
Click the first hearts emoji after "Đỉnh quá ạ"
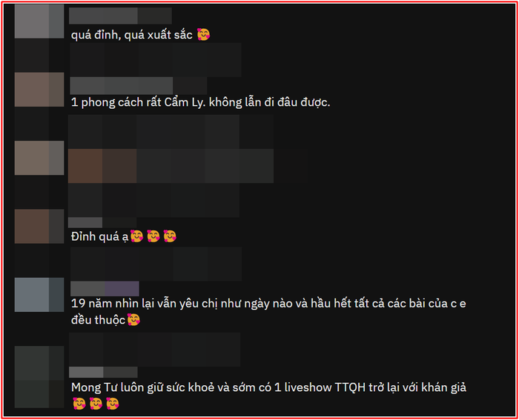[x=136, y=236]
